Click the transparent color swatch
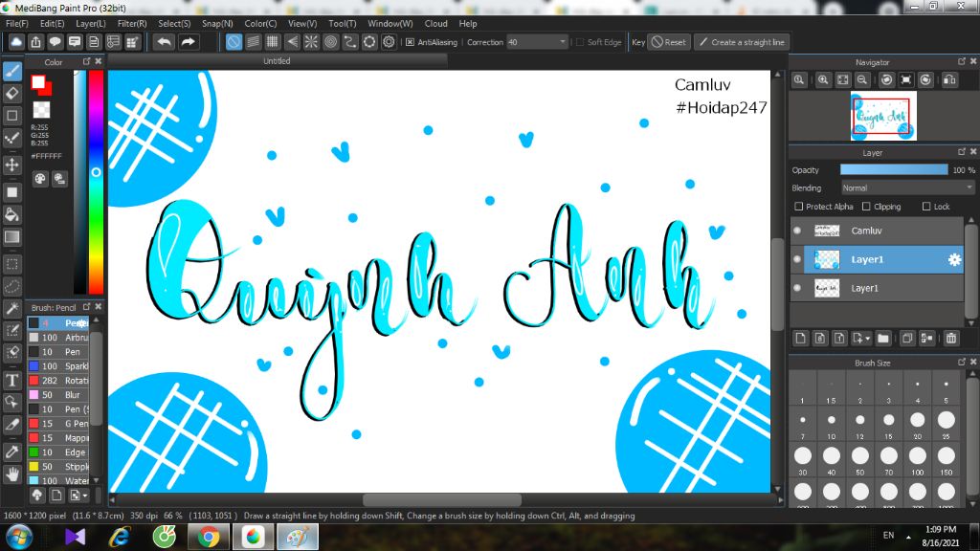 pos(41,110)
